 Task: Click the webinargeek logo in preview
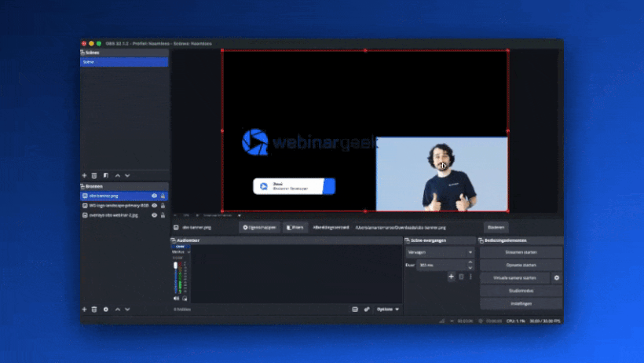pos(309,142)
